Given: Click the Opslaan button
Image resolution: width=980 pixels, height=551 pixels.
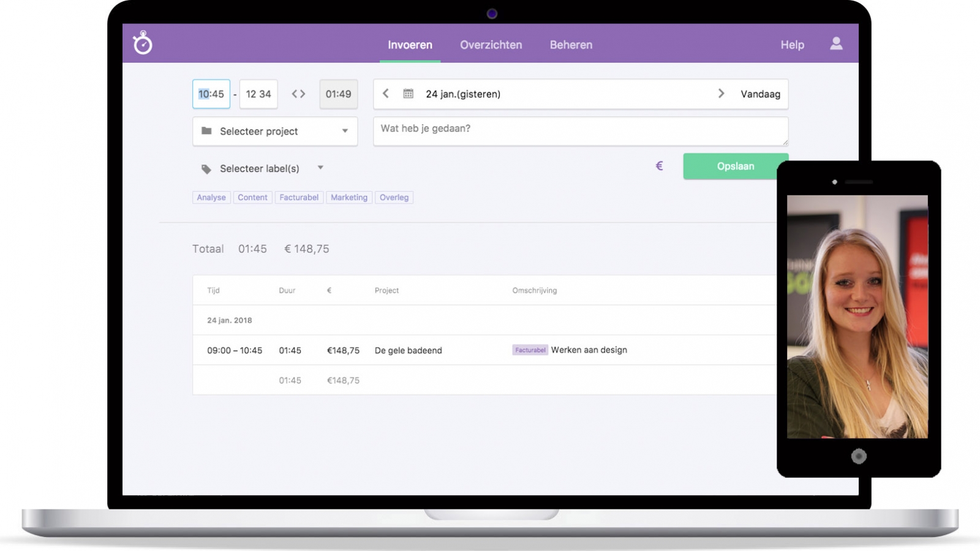Looking at the screenshot, I should click(736, 166).
